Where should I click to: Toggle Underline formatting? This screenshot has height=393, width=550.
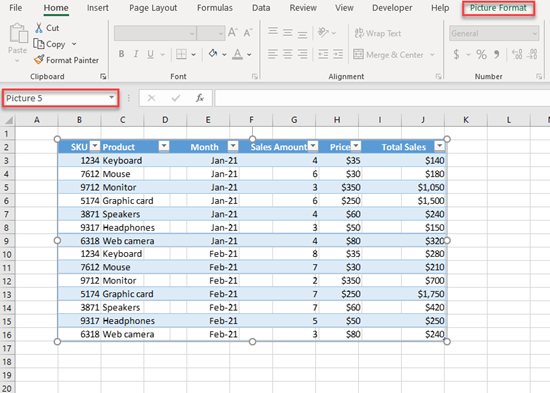point(150,54)
